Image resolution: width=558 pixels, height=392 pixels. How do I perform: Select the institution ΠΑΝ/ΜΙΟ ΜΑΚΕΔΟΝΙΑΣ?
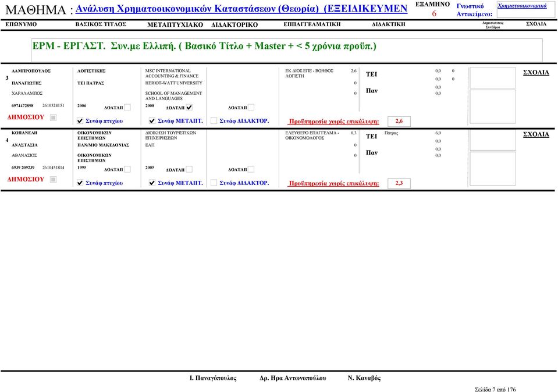click(103, 145)
